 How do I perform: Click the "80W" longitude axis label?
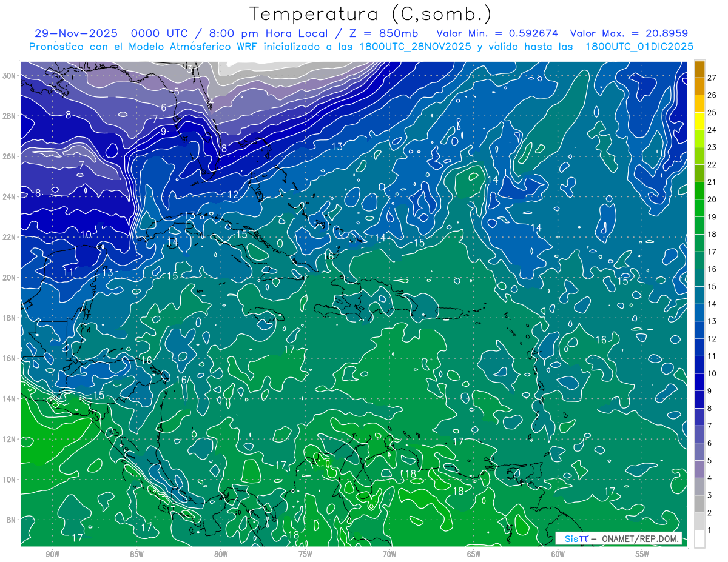point(221,554)
